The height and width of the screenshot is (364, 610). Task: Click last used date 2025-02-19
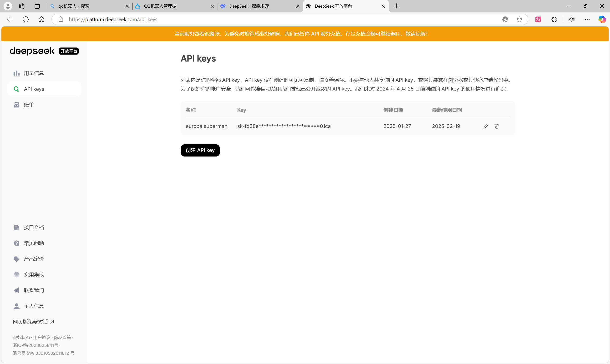(446, 126)
